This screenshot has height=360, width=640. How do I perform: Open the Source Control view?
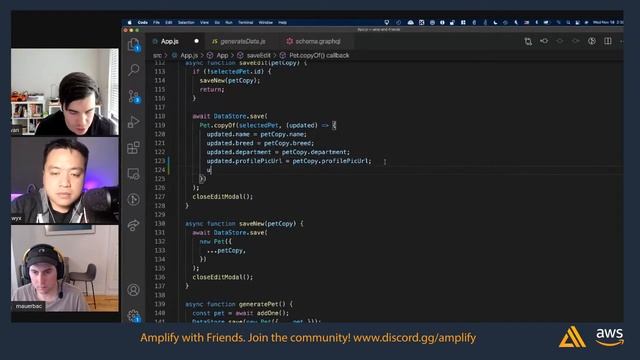pos(134,96)
